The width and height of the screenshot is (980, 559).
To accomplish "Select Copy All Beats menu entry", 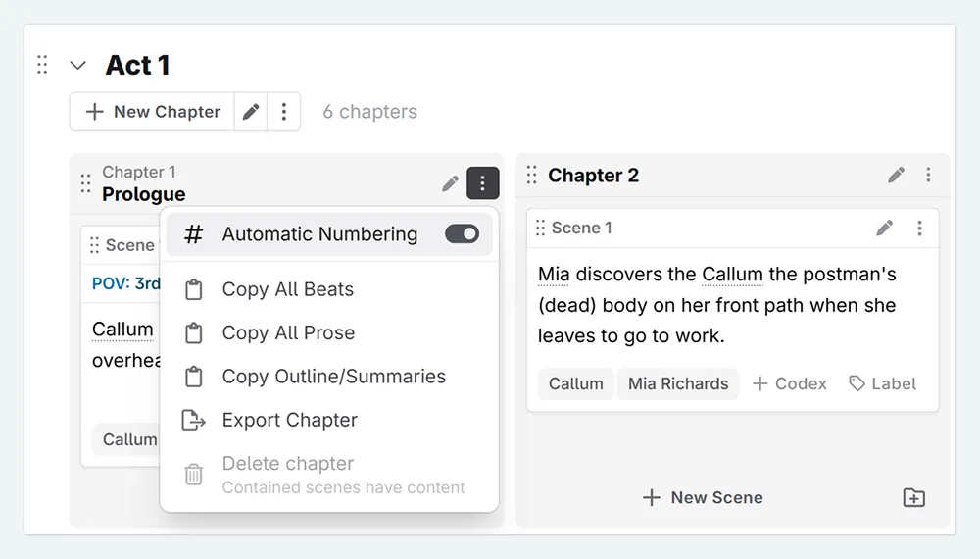I will (287, 289).
